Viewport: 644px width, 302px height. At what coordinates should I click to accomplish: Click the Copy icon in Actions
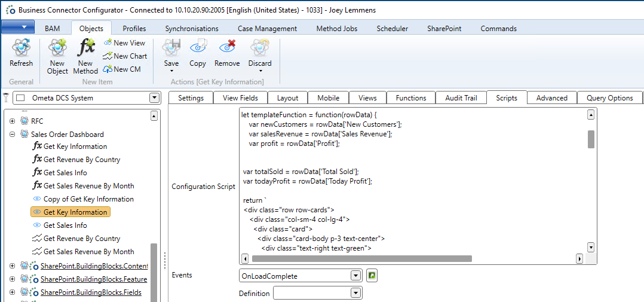(198, 48)
